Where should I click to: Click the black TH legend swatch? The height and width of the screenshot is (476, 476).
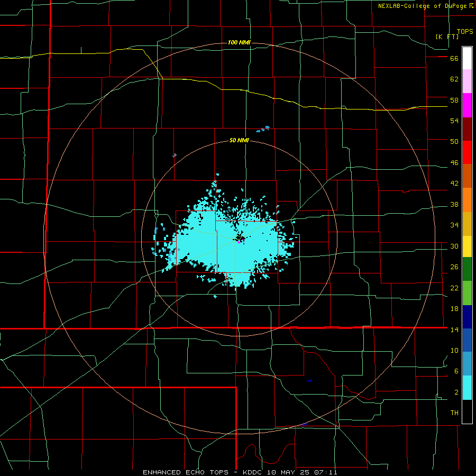467,411
